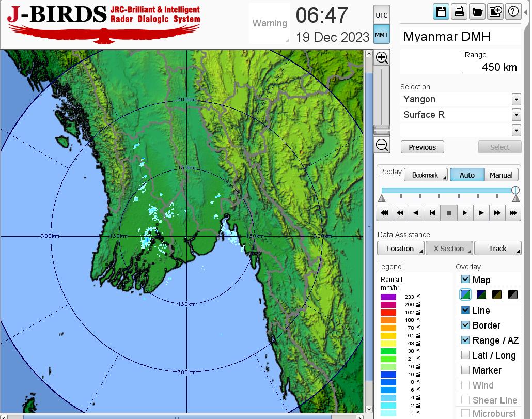Screen dimensions: 532x419
Task: Stop the replay playback
Action: [449, 212]
